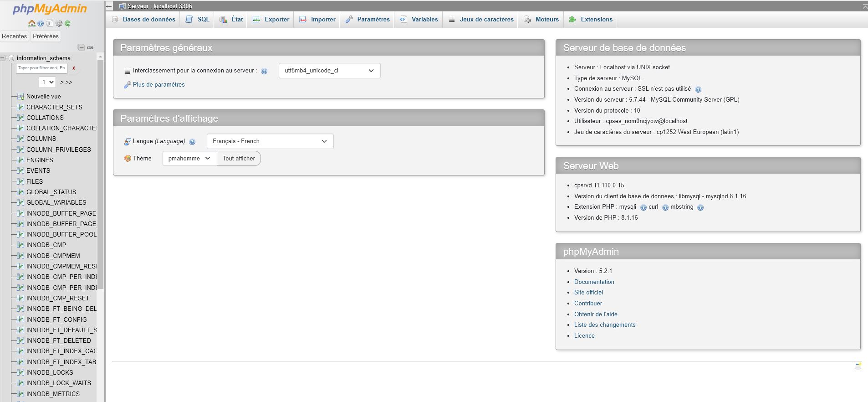The image size is (868, 402).
Task: Click the table icon beside FILES
Action: click(20, 181)
